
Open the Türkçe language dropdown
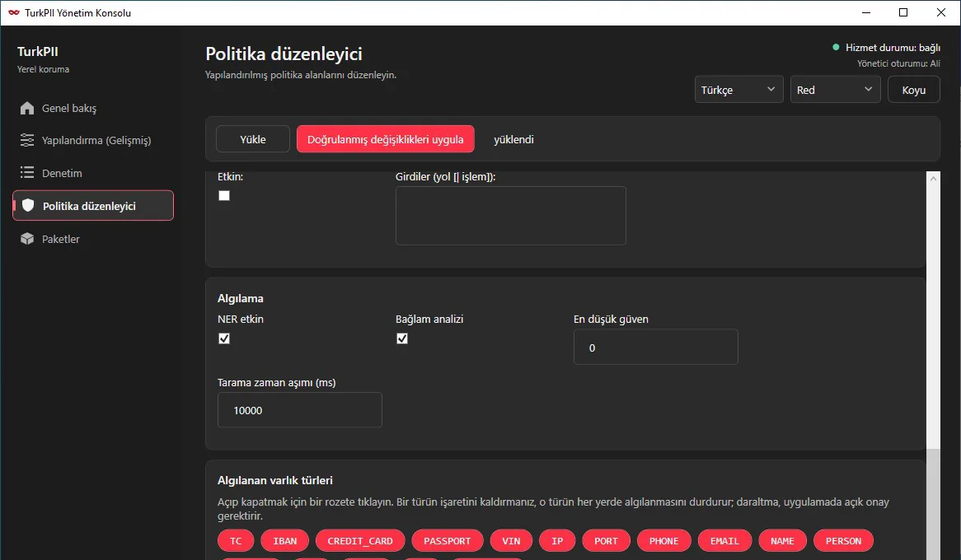739,90
